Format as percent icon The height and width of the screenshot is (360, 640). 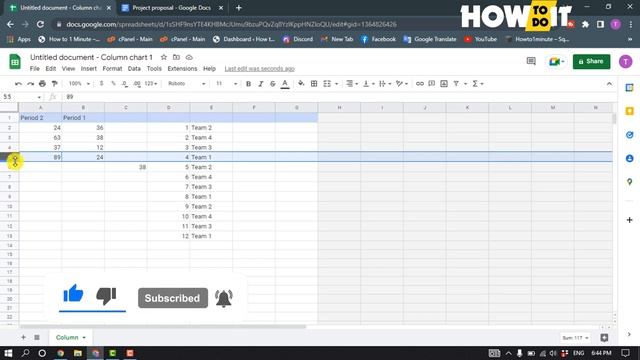click(113, 84)
